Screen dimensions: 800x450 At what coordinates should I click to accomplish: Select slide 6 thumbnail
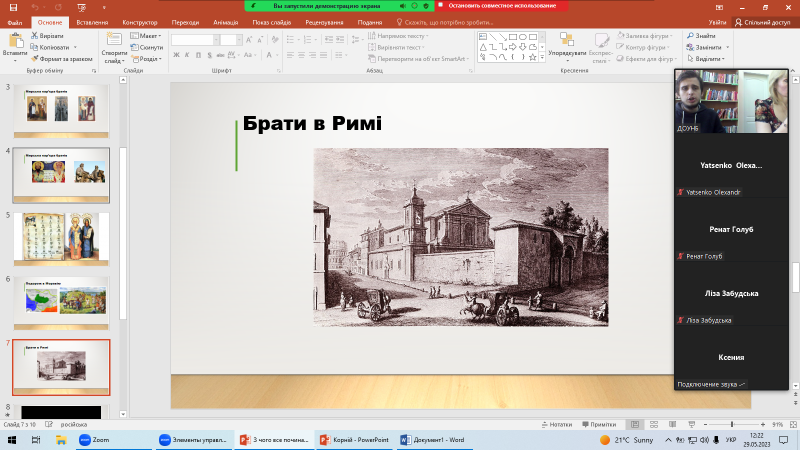[x=61, y=303]
